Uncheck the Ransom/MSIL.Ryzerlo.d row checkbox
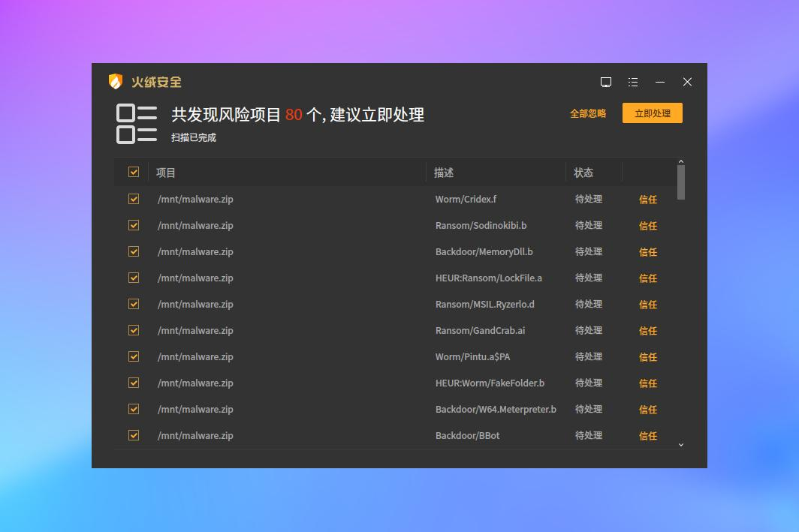The image size is (799, 532). point(134,304)
